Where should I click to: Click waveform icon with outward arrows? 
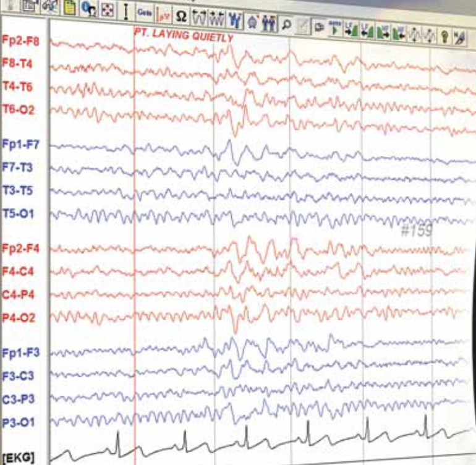[199, 18]
